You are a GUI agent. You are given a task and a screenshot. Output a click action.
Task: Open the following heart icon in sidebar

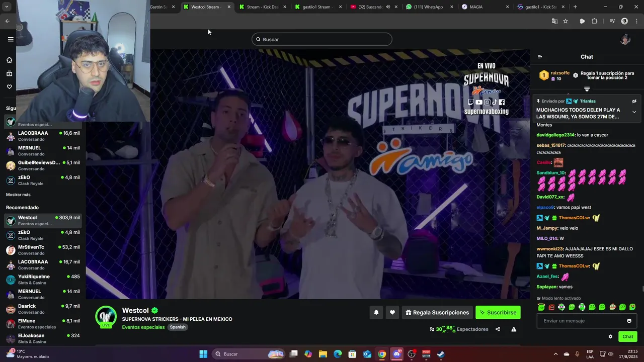pyautogui.click(x=9, y=87)
